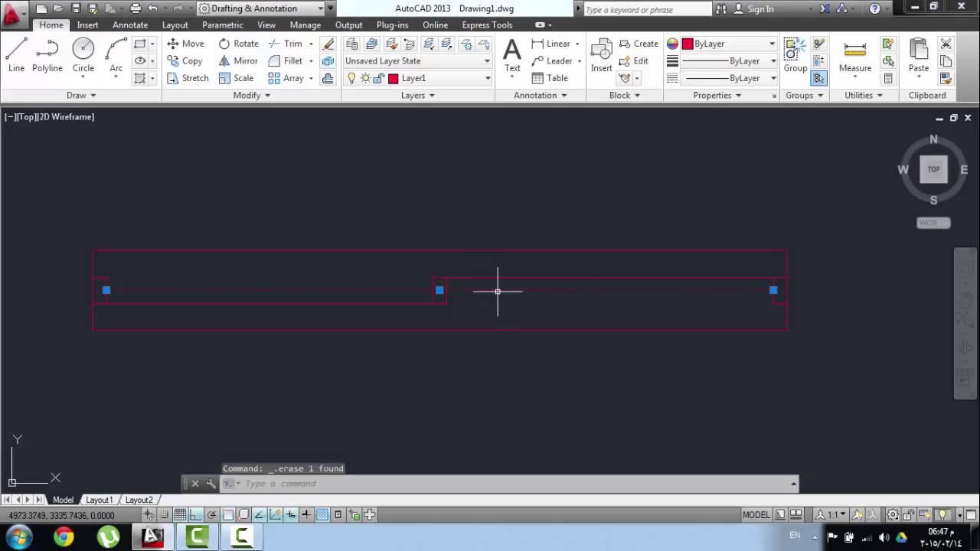Click the Copy tool in Modify panel
The width and height of the screenshot is (980, 551).
(x=185, y=60)
